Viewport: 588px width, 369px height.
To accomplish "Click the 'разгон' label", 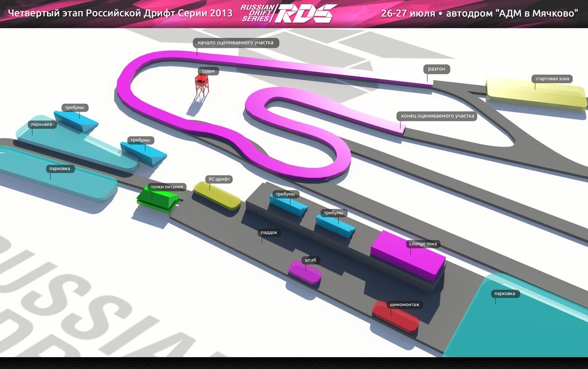I will click(436, 69).
